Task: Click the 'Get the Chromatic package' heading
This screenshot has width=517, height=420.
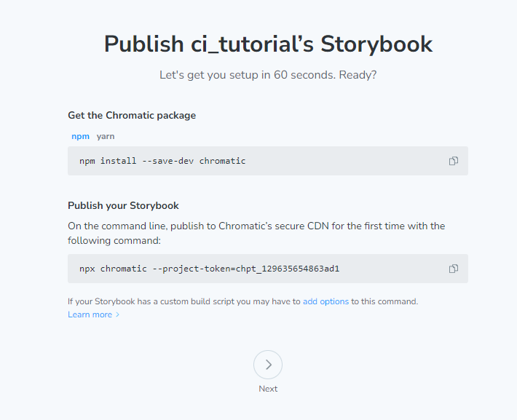Action: [132, 116]
